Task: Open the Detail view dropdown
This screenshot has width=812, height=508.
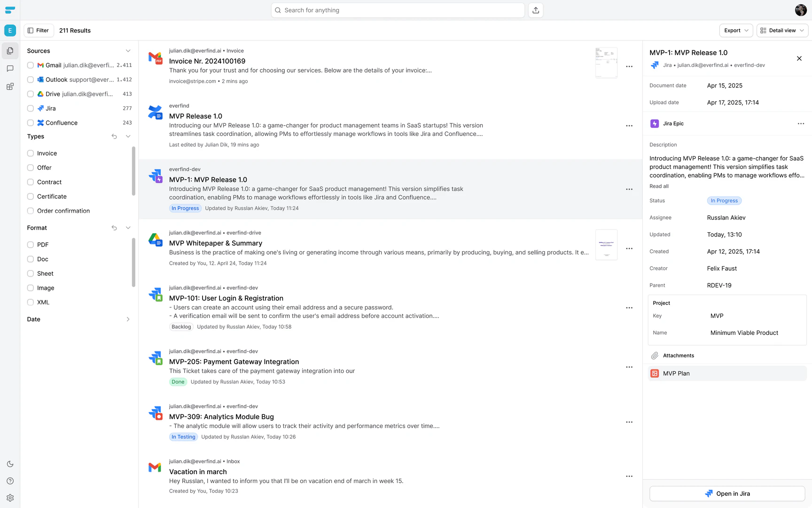Action: click(782, 30)
